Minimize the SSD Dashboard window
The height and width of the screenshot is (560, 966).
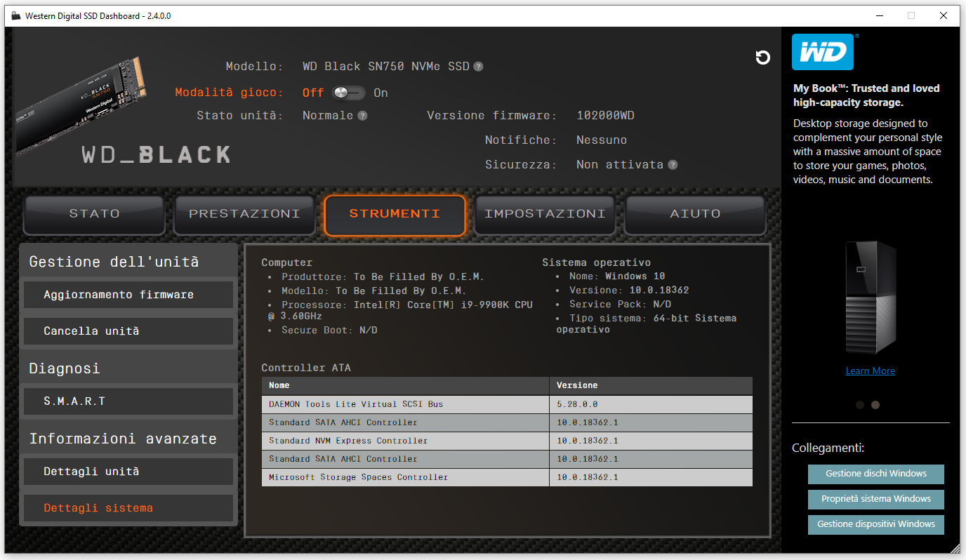[879, 15]
